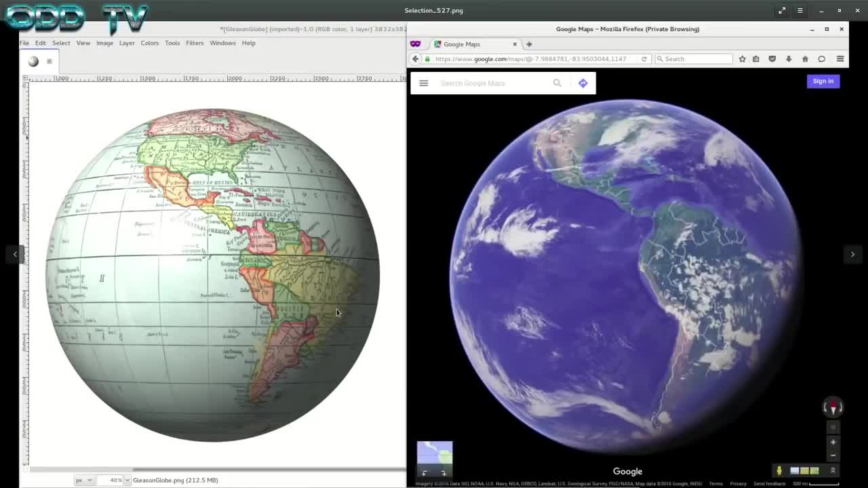Open the Google Maps side menu

tap(424, 83)
